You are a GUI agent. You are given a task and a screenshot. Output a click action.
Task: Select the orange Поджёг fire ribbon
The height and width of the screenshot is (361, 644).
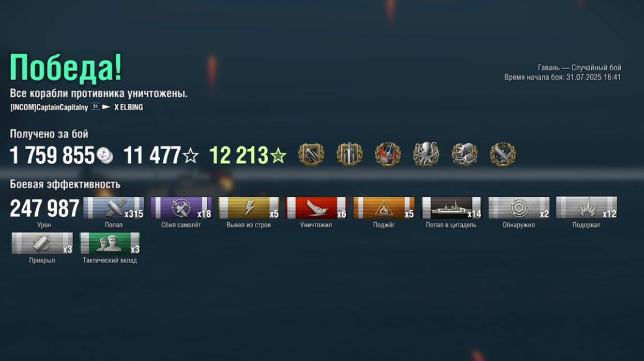click(x=384, y=208)
